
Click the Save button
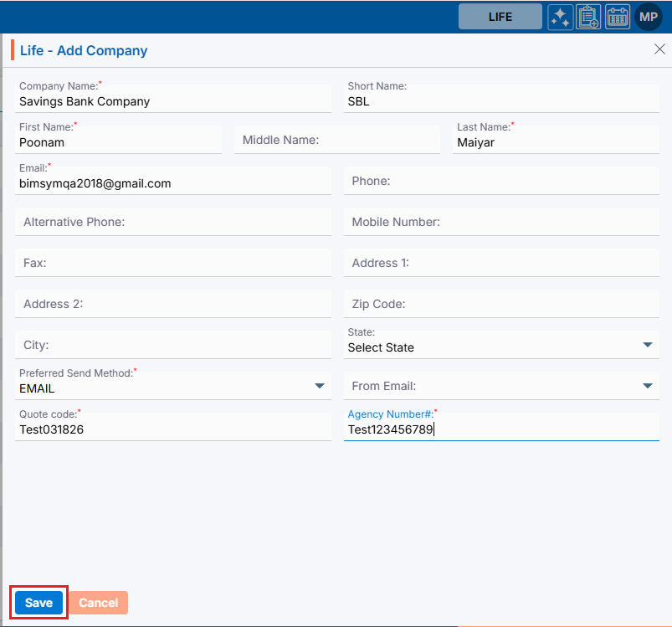38,603
